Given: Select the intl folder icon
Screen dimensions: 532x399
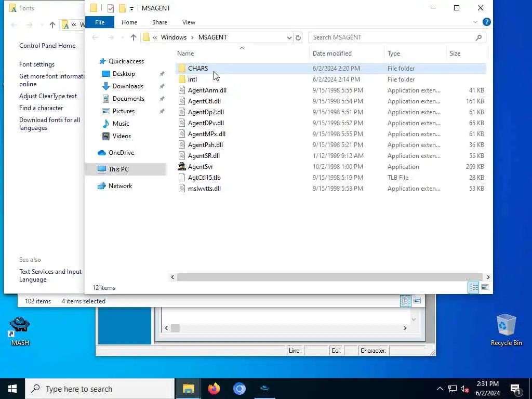Looking at the screenshot, I should point(182,79).
